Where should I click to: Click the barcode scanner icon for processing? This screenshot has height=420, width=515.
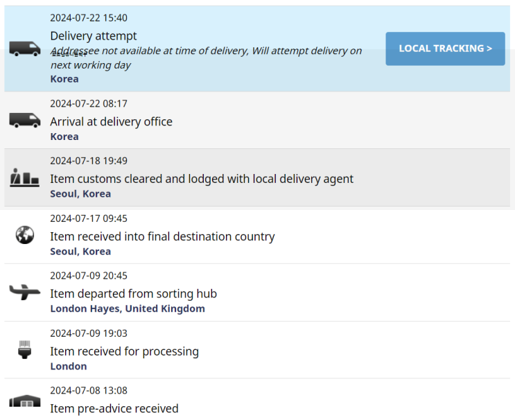click(x=25, y=349)
